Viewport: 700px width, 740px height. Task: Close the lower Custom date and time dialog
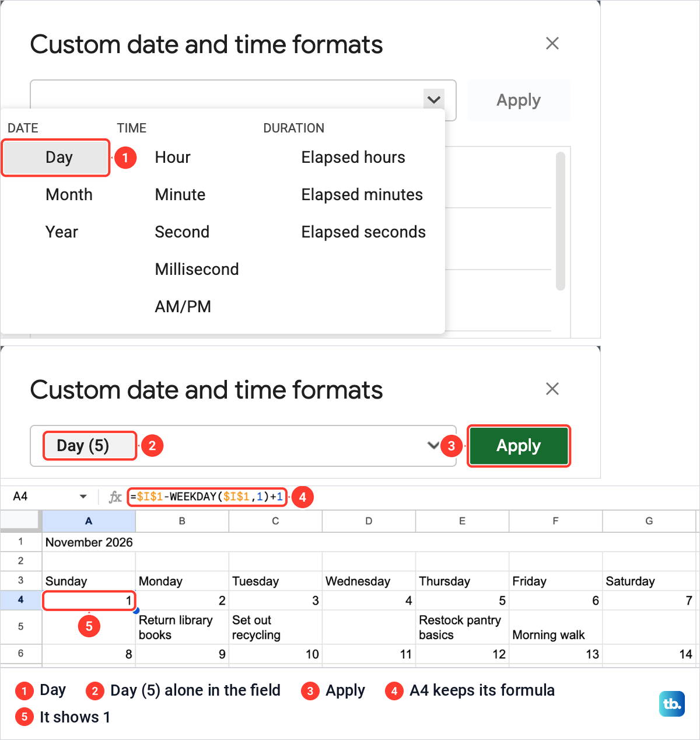(552, 389)
